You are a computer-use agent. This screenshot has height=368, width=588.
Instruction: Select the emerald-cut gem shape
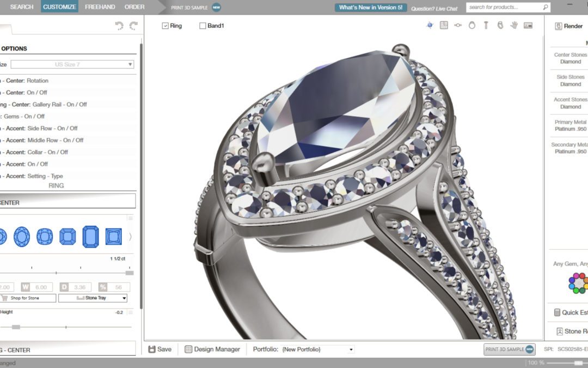pos(90,237)
